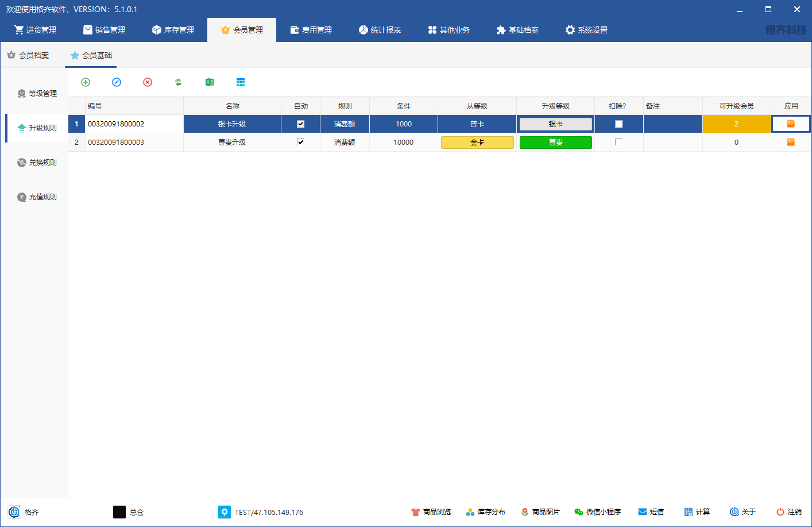Open 会员管理 menu
The image size is (812, 527).
point(242,30)
